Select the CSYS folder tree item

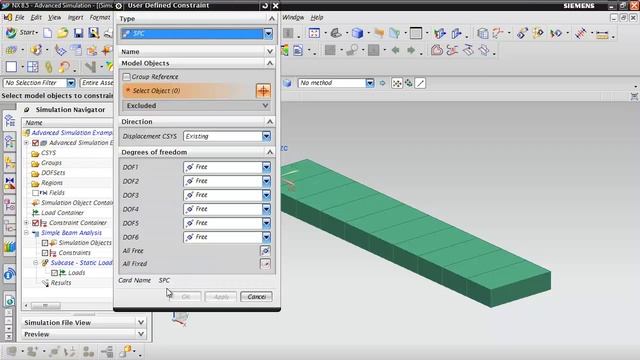click(x=48, y=153)
